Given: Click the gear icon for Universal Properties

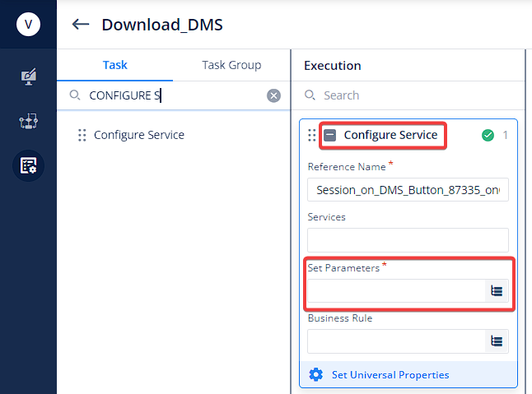Looking at the screenshot, I should point(316,375).
